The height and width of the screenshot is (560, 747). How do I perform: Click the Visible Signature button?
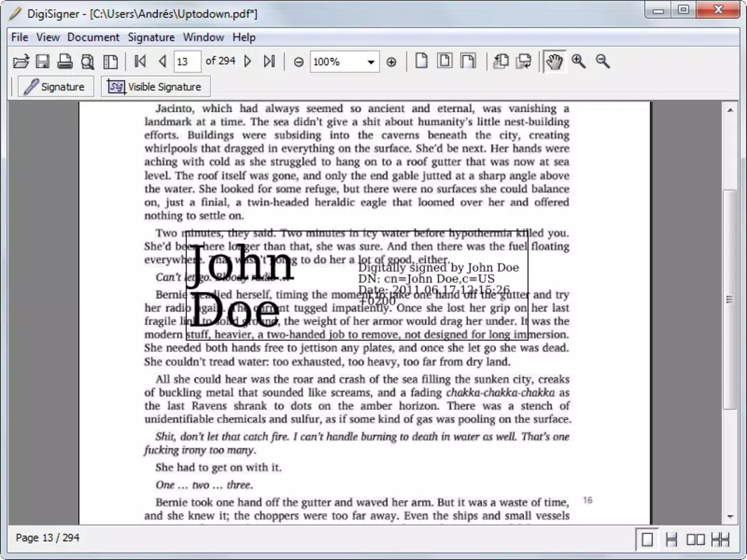point(155,87)
